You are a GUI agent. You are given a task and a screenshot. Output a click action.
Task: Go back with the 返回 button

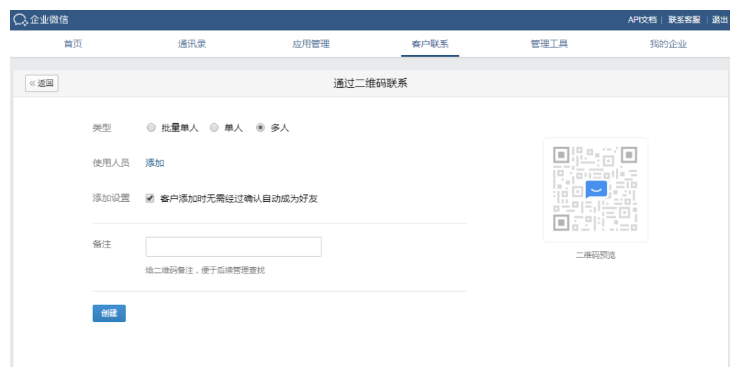click(42, 83)
